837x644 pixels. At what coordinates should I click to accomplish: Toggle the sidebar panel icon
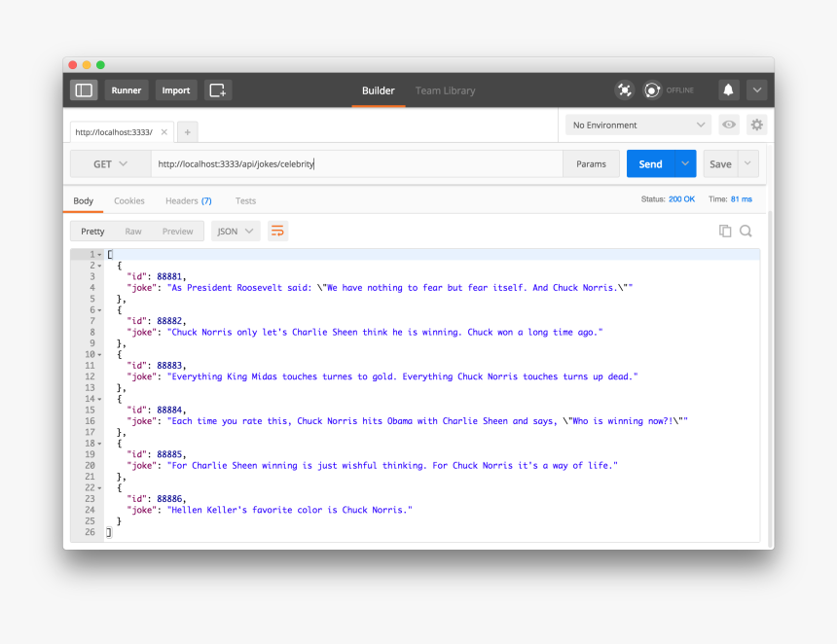[84, 90]
